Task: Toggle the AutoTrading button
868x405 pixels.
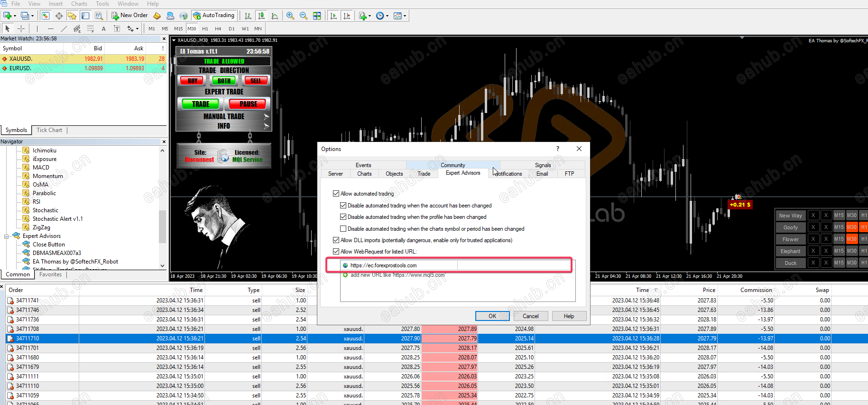Action: point(214,16)
